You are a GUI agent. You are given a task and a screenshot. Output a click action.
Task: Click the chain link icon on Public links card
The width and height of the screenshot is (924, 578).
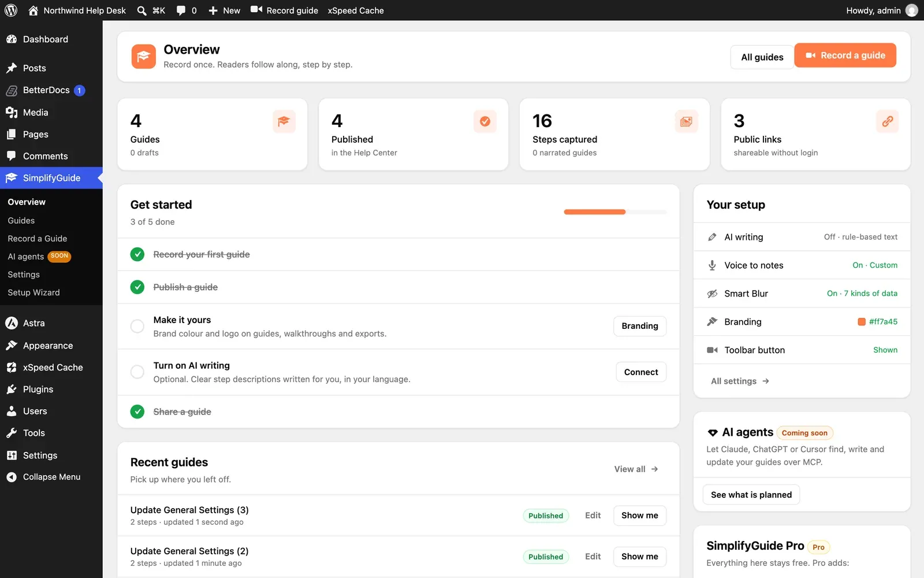coord(888,121)
